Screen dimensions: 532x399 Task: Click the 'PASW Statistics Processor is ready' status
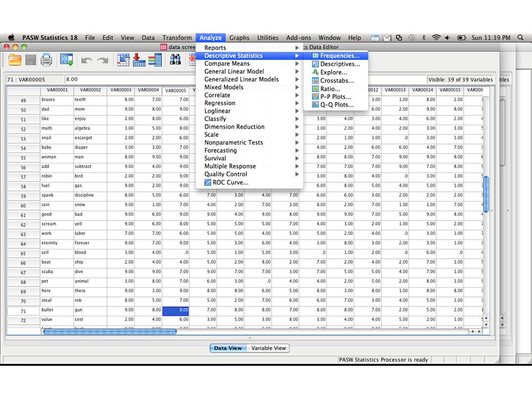coord(383,360)
